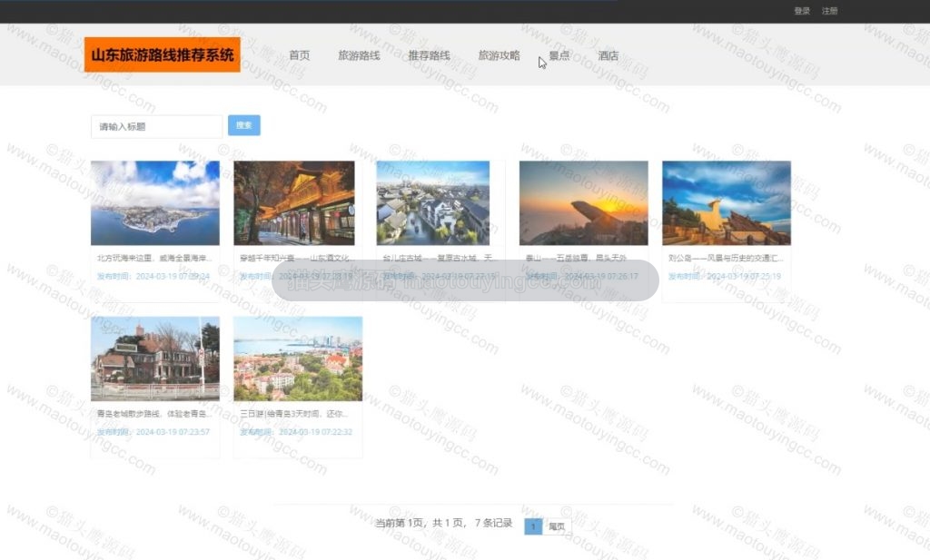This screenshot has width=930, height=560.
Task: Open the 泰山 sunrise rock thumbnail
Action: pyautogui.click(x=584, y=202)
